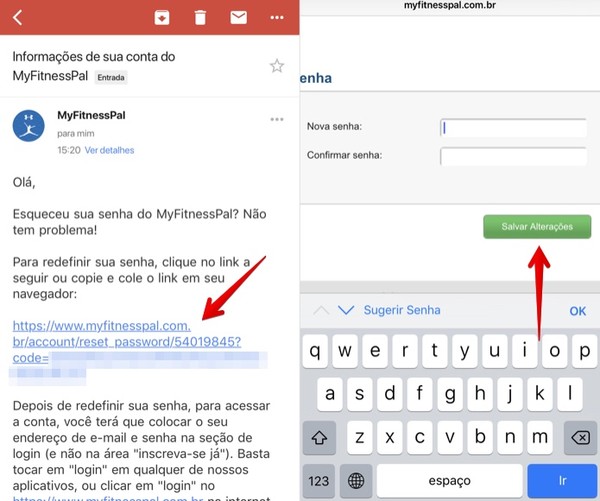
Task: Click the green Salvar Alterações button
Action: pos(537,227)
